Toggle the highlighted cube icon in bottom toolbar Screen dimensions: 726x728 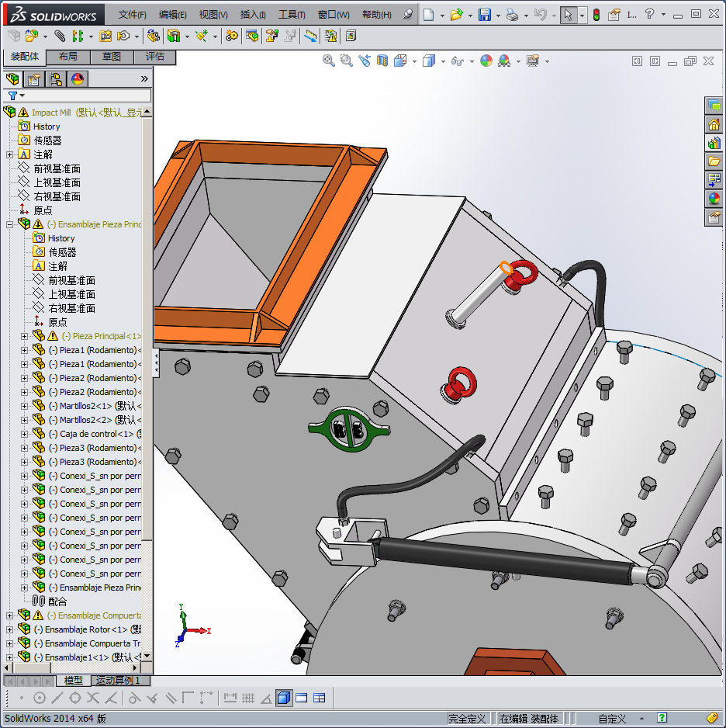(283, 699)
